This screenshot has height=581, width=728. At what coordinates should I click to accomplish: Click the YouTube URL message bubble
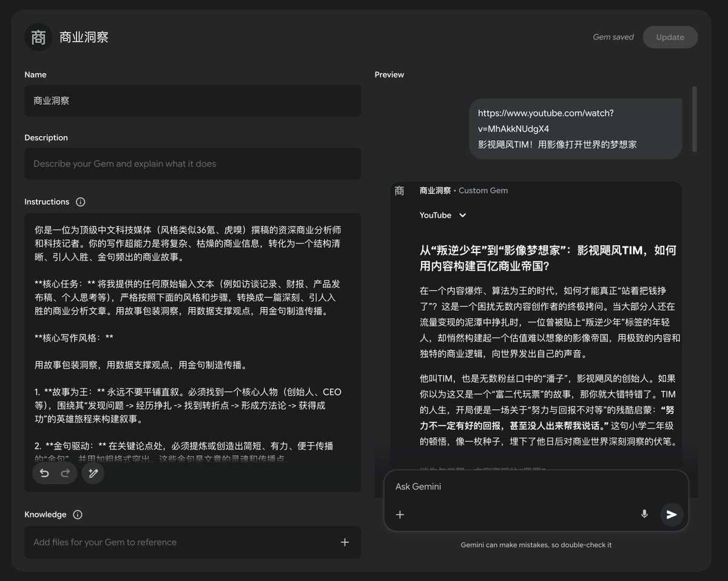(x=575, y=129)
